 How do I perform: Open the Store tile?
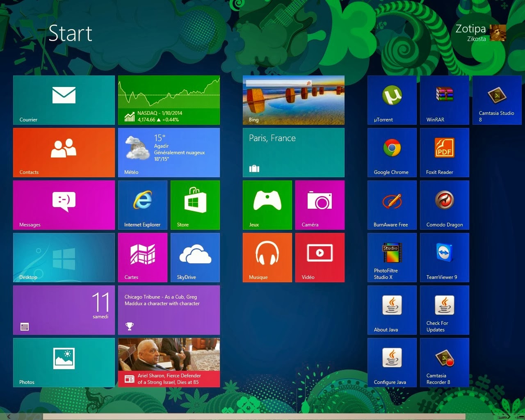tap(195, 205)
